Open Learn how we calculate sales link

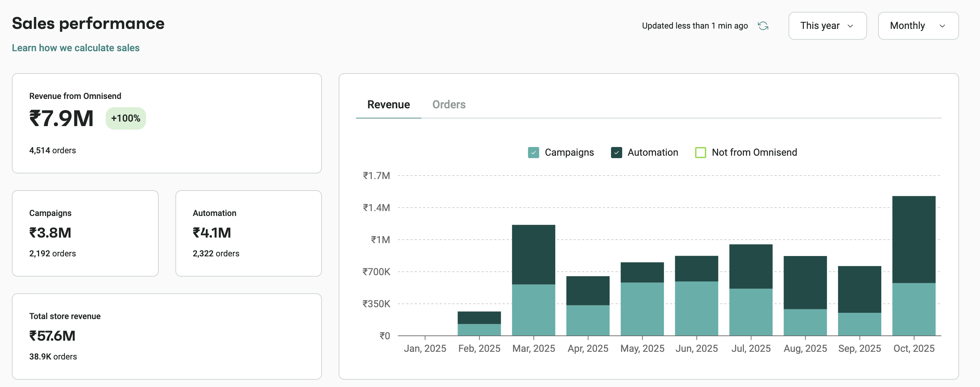click(76, 48)
